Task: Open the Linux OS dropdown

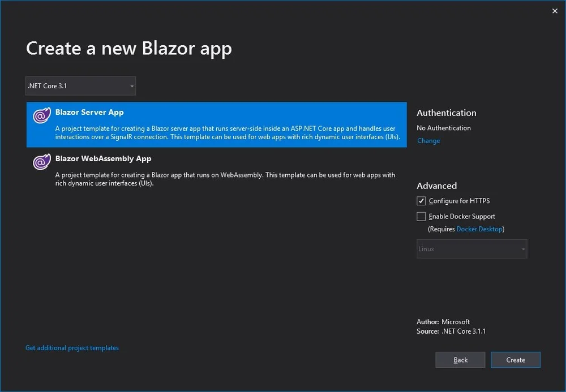Action: [472, 249]
